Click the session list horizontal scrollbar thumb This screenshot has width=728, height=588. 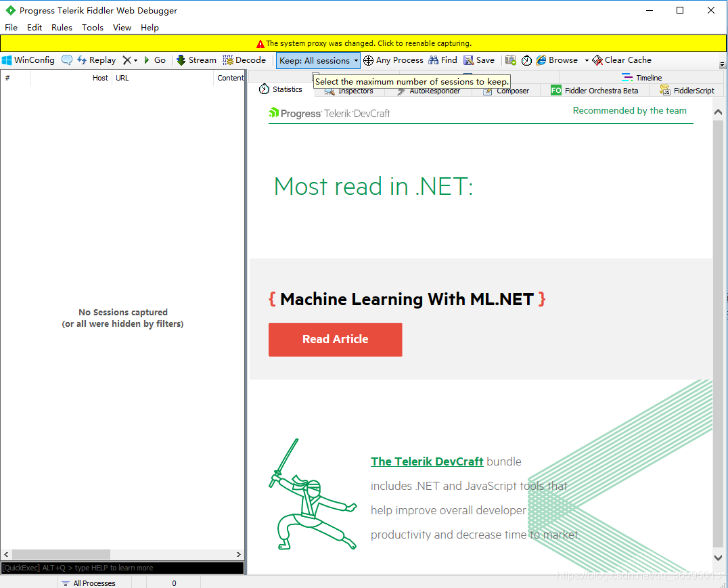61,554
